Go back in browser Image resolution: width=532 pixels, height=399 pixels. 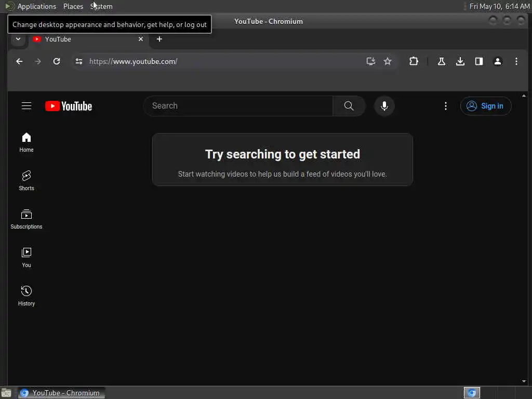tap(19, 61)
